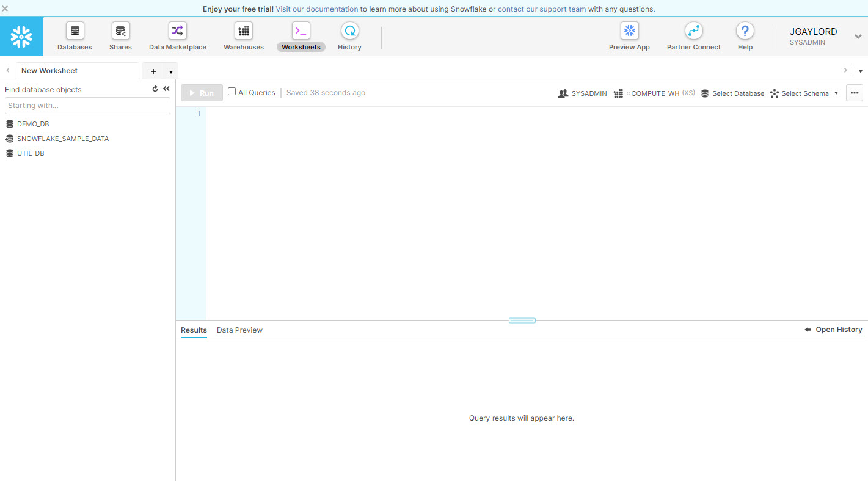Open Partner Connect
The width and height of the screenshot is (868, 481).
(694, 37)
